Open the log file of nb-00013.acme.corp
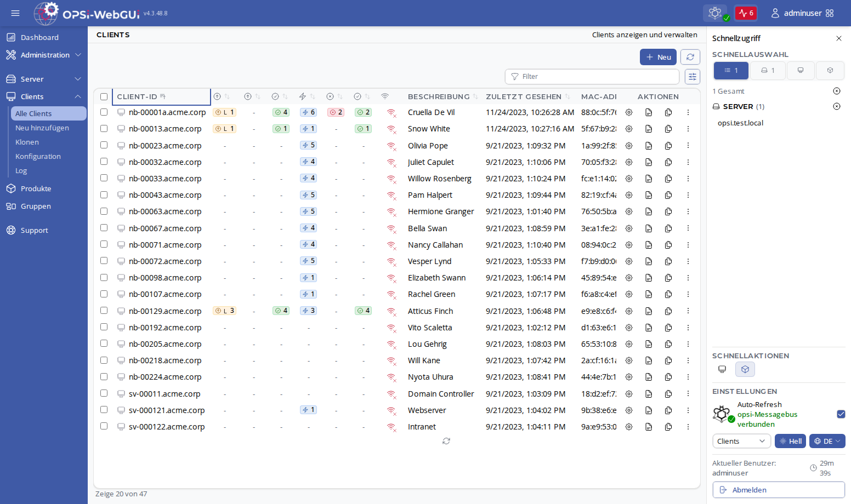 pyautogui.click(x=649, y=129)
